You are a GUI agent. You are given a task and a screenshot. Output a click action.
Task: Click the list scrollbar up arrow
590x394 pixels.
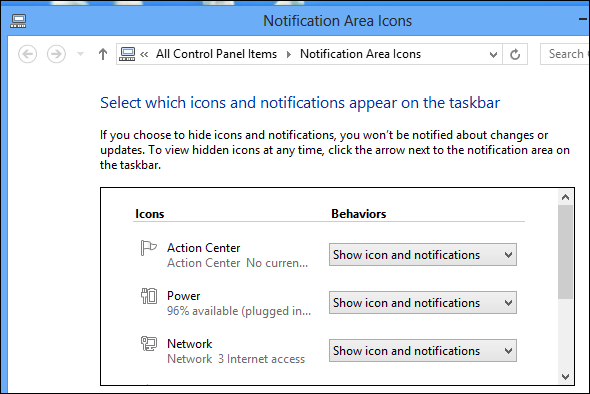tap(565, 197)
